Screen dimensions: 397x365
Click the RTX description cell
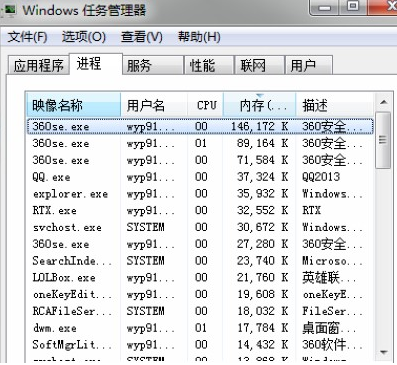pos(311,210)
